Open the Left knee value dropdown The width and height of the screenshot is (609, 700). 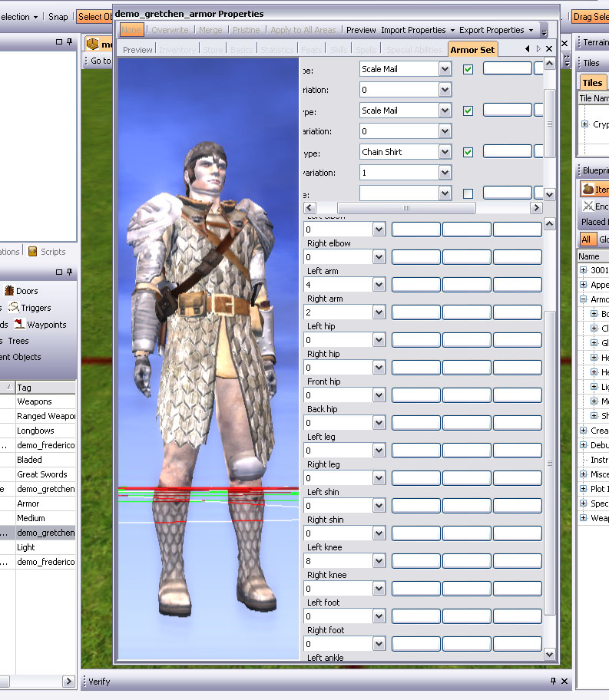point(379,561)
